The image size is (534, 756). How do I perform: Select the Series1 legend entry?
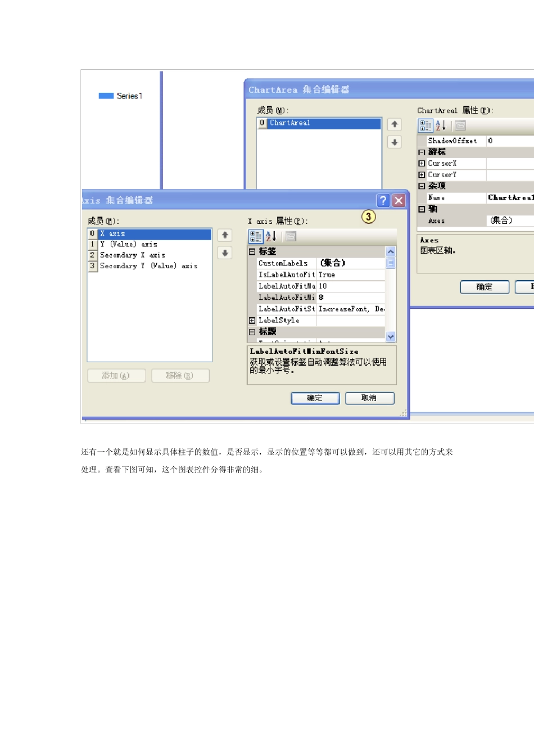tap(121, 96)
